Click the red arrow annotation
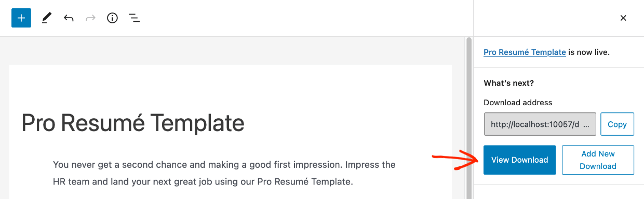This screenshot has width=644, height=199. (x=455, y=159)
